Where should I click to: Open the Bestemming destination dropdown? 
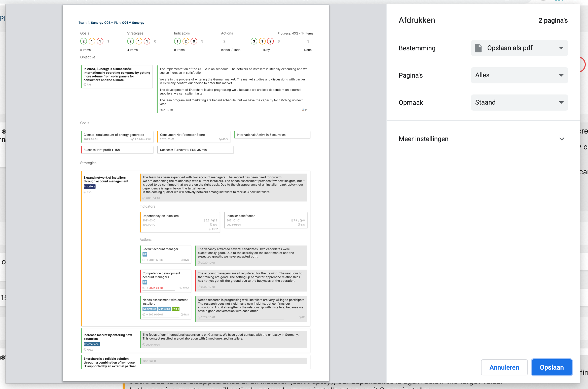click(x=519, y=48)
